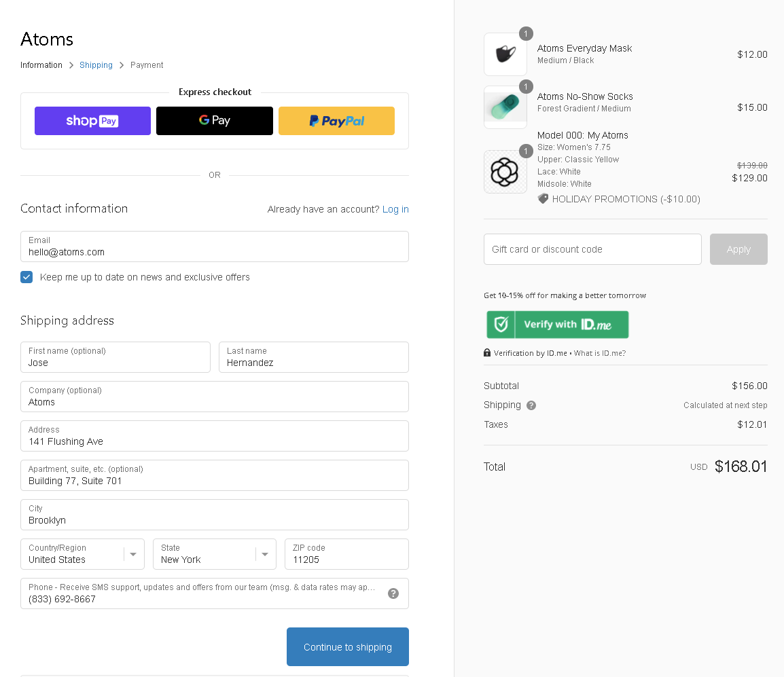Click the phone field help question icon
The width and height of the screenshot is (784, 677).
point(393,593)
